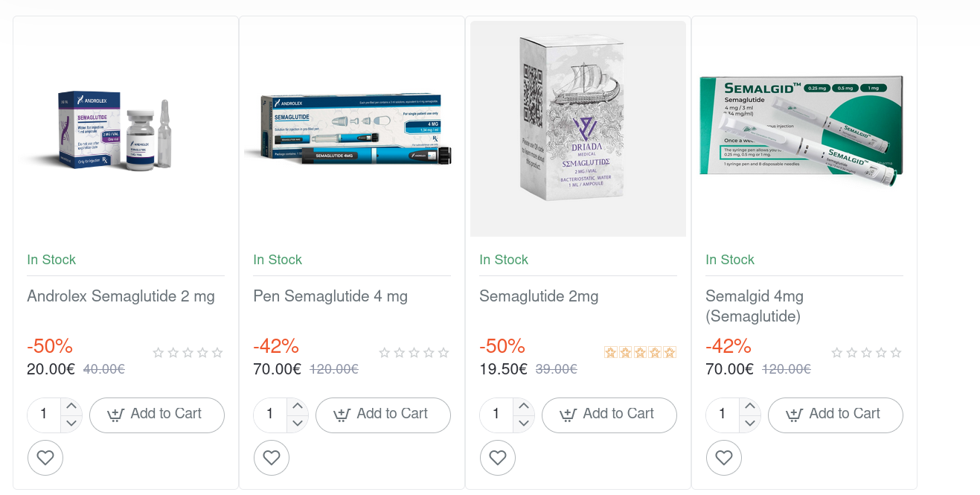Open the Semaglutide 2mg product title link
Screen dimensions: 980x495
(x=539, y=296)
